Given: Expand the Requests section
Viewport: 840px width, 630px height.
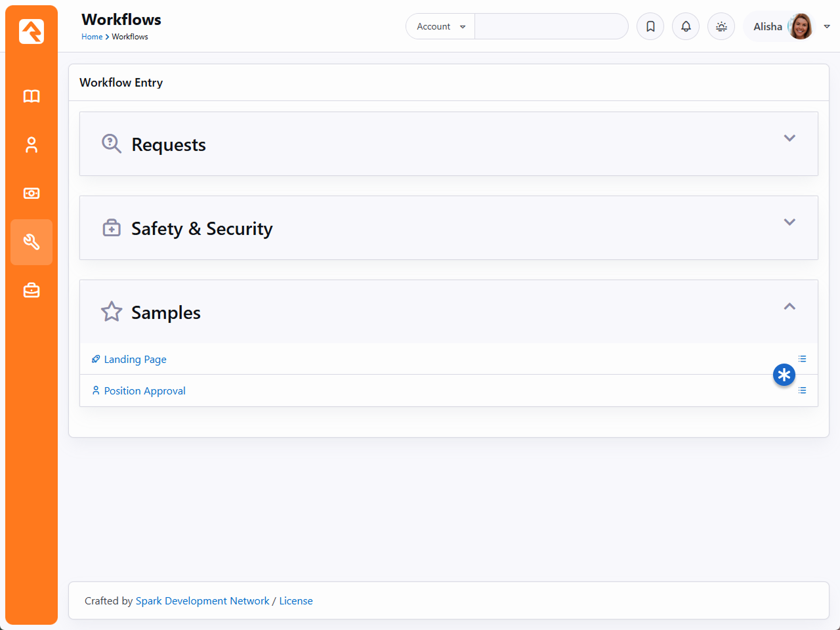Looking at the screenshot, I should [789, 138].
